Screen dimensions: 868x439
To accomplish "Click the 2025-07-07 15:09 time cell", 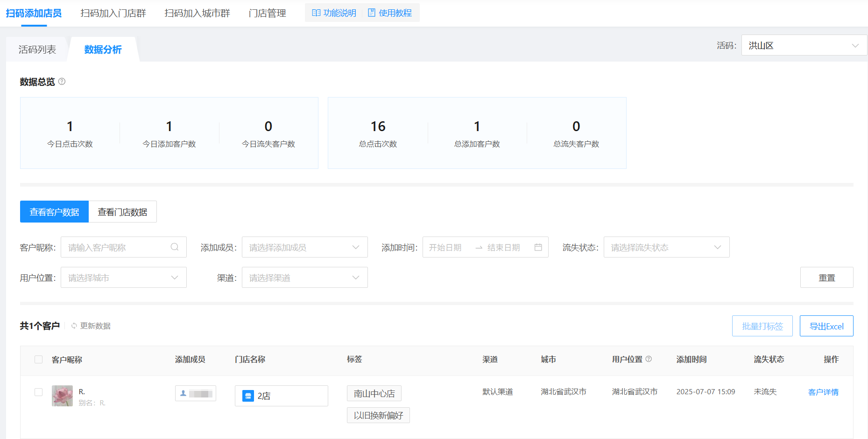I will pyautogui.click(x=706, y=392).
